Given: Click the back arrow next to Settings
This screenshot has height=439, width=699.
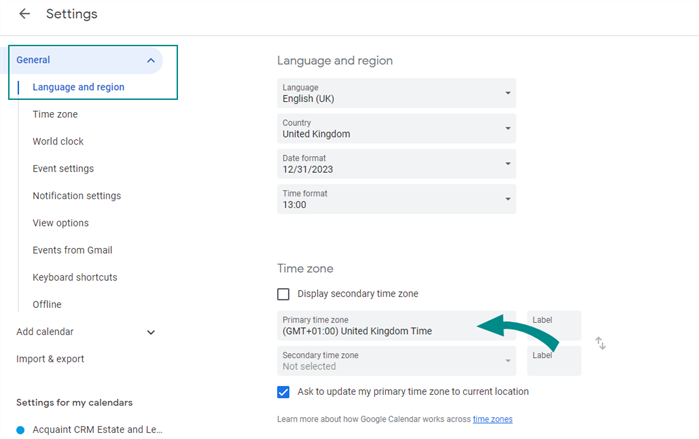Looking at the screenshot, I should point(24,14).
